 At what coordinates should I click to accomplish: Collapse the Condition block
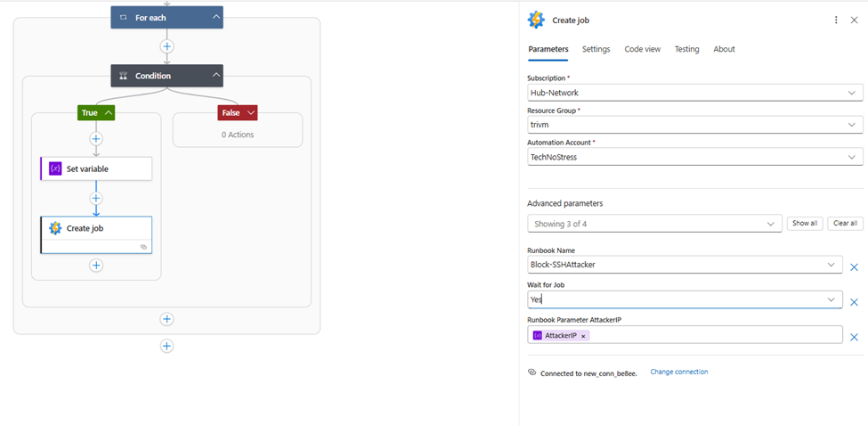click(216, 76)
